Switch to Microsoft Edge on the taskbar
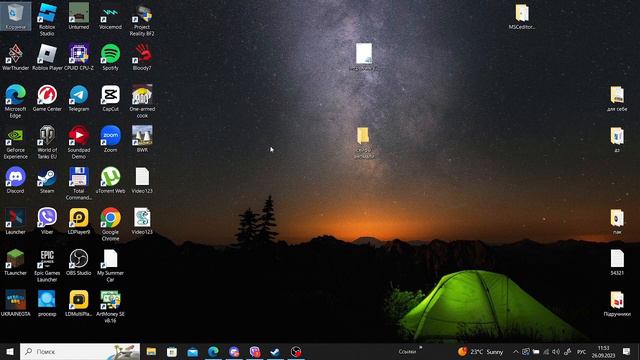640x360 pixels. click(x=213, y=351)
